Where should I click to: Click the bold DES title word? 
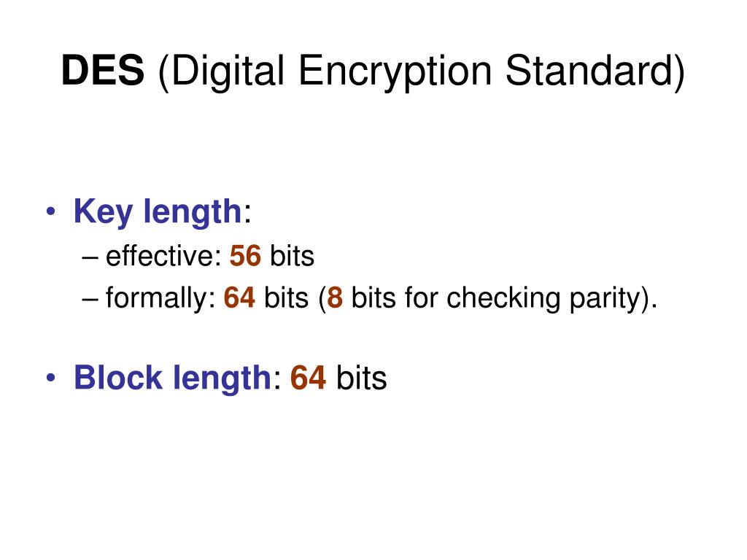point(103,71)
